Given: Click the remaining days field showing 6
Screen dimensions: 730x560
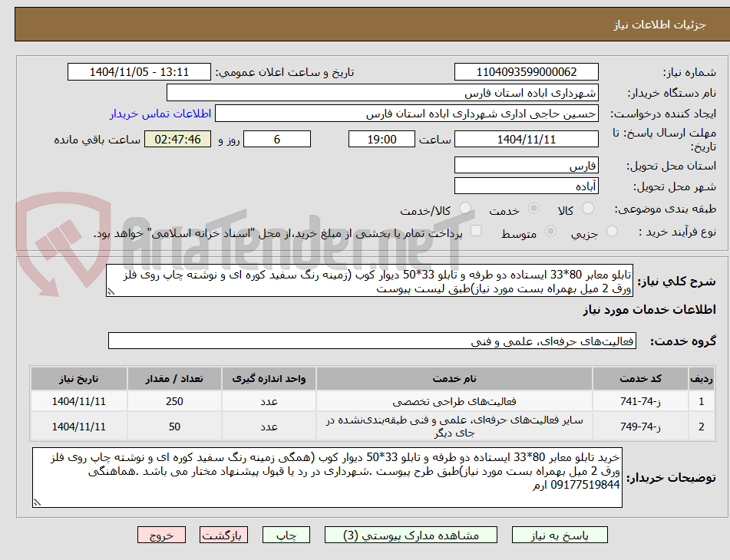Looking at the screenshot, I should coord(277,139).
